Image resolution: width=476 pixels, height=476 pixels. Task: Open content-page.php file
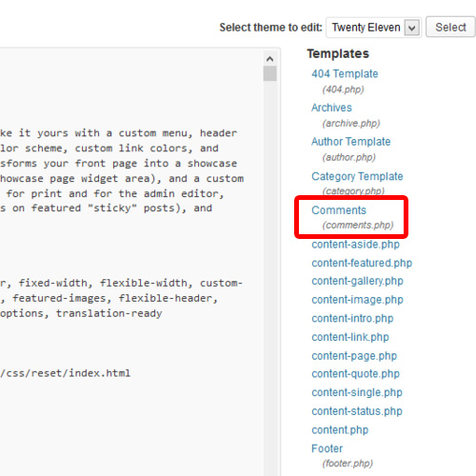[x=354, y=356]
